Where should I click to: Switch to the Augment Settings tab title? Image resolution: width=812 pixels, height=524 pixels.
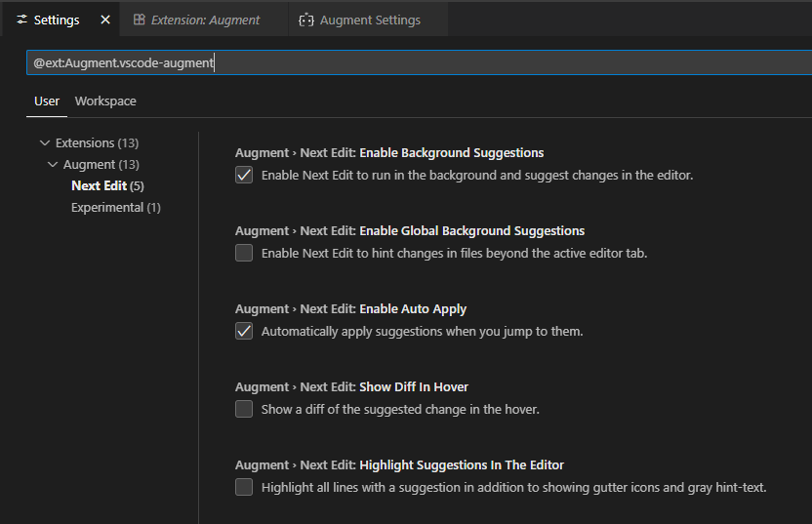point(370,20)
